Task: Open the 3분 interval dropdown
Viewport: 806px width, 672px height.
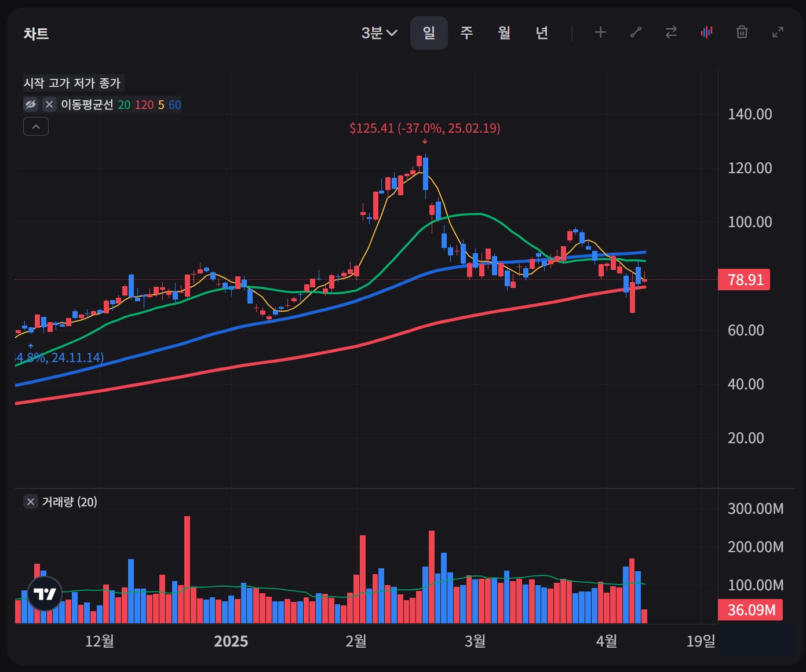Action: tap(379, 33)
